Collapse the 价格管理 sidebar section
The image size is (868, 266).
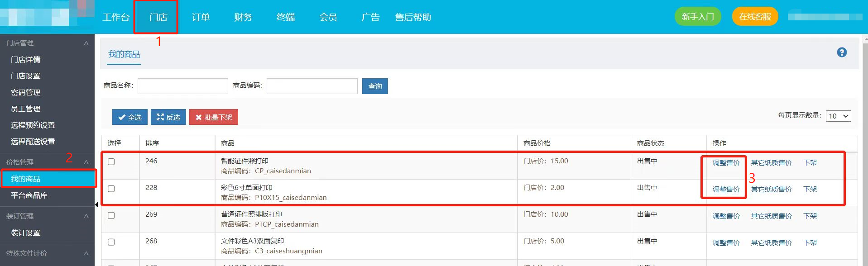click(x=86, y=162)
